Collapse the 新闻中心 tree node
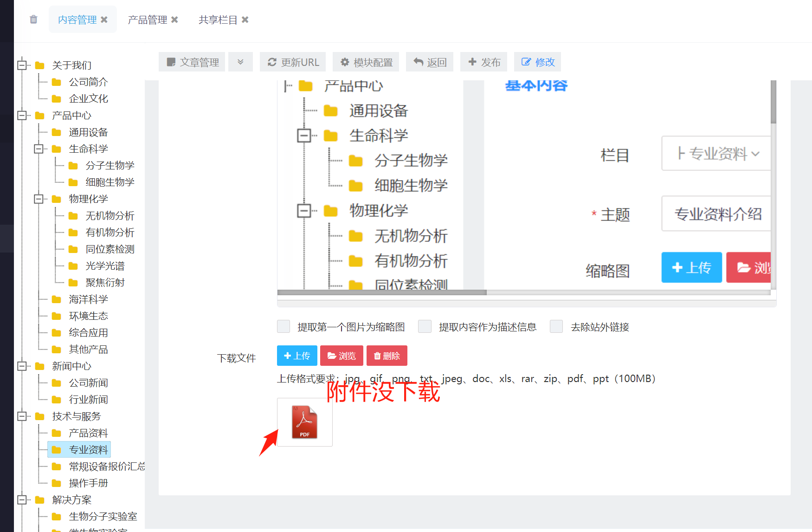The width and height of the screenshot is (812, 532). tap(22, 366)
